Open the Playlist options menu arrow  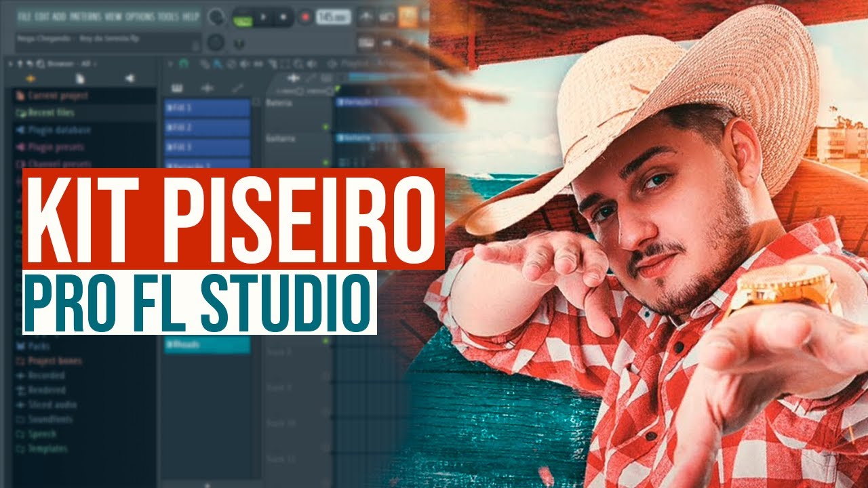(171, 64)
